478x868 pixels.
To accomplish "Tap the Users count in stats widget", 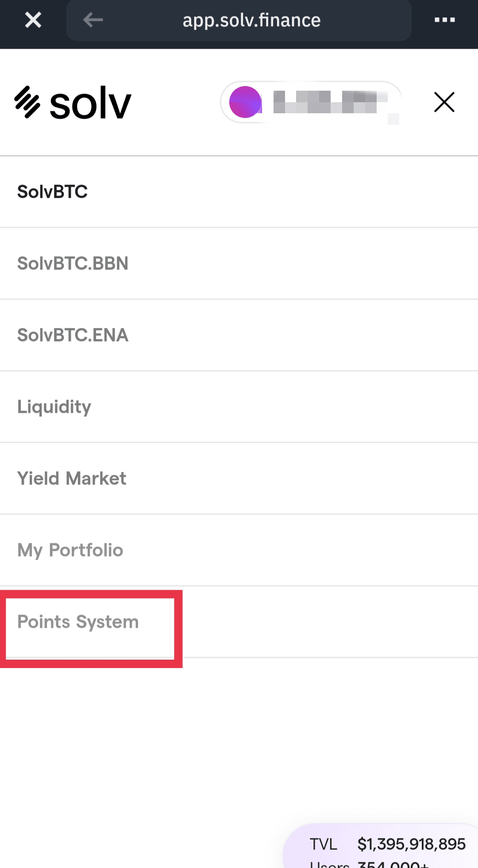I will (x=392, y=864).
